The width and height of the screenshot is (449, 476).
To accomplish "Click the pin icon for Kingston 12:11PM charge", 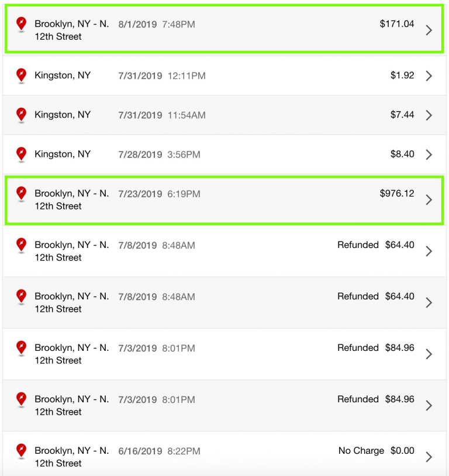I will [21, 75].
